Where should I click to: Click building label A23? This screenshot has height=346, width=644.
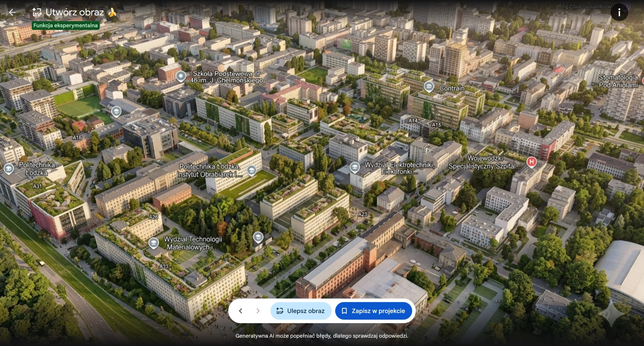click(x=362, y=214)
